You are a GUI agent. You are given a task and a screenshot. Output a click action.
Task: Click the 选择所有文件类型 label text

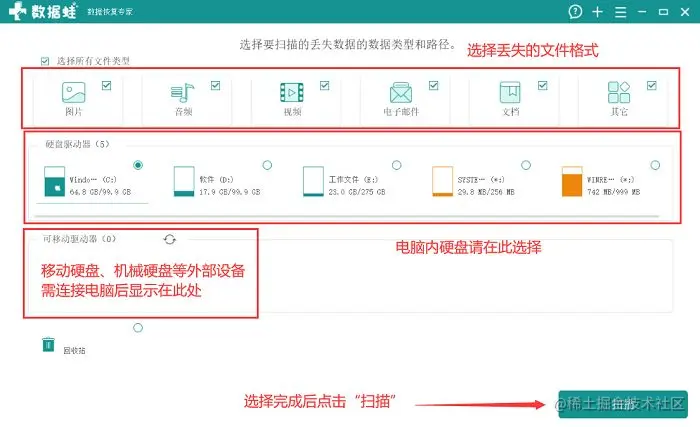click(x=93, y=61)
